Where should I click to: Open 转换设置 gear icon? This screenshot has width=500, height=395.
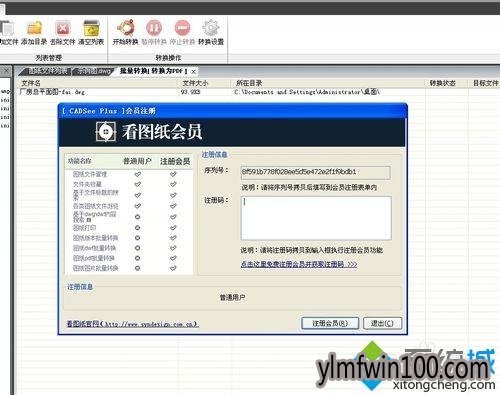pyautogui.click(x=211, y=28)
